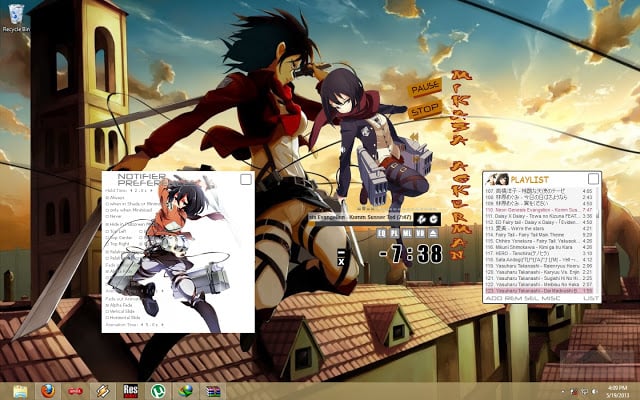Select Horizontal Slide fade out option
Screen dimensions: 640x400
point(124,317)
